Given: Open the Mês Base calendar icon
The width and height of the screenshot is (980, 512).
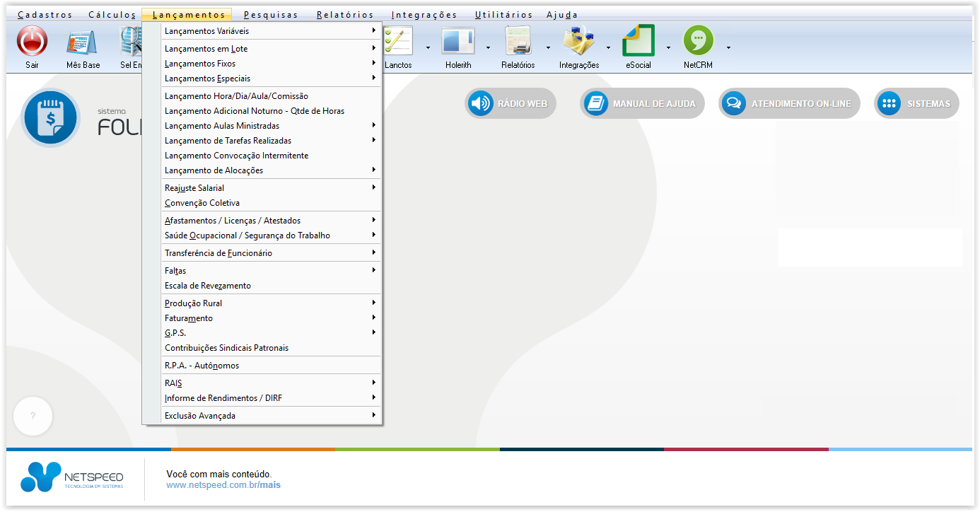Looking at the screenshot, I should (83, 42).
